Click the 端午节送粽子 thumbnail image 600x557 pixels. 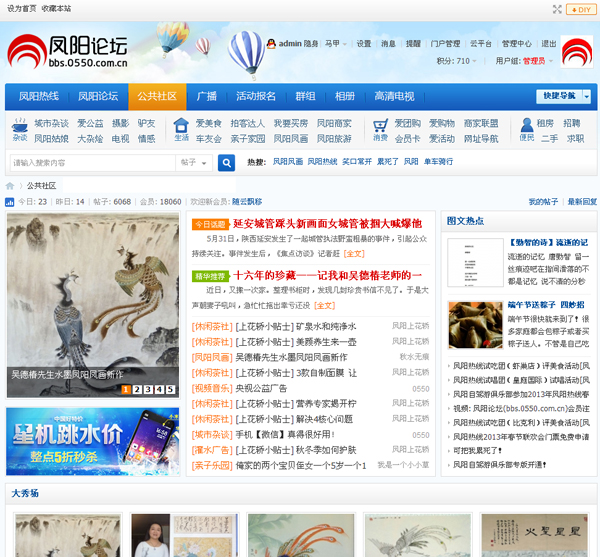[x=475, y=325]
